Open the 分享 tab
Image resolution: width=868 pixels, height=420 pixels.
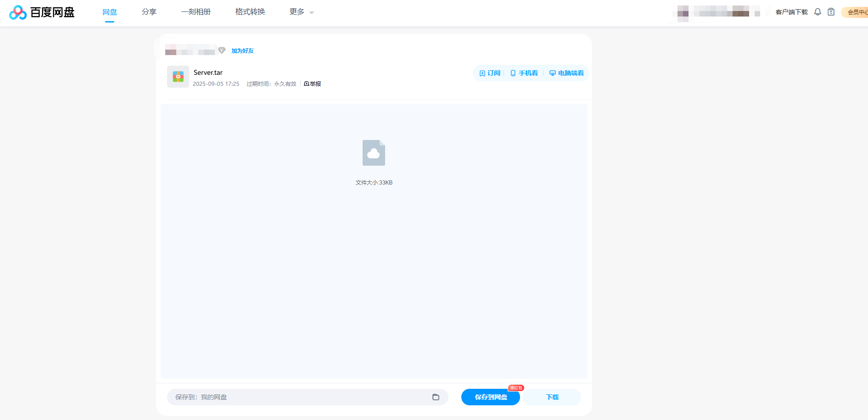[149, 12]
